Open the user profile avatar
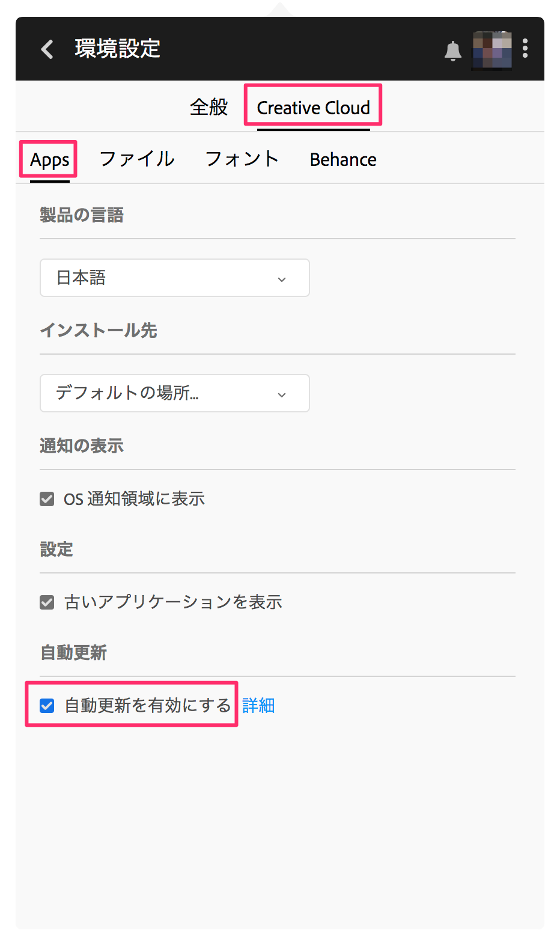 [492, 50]
